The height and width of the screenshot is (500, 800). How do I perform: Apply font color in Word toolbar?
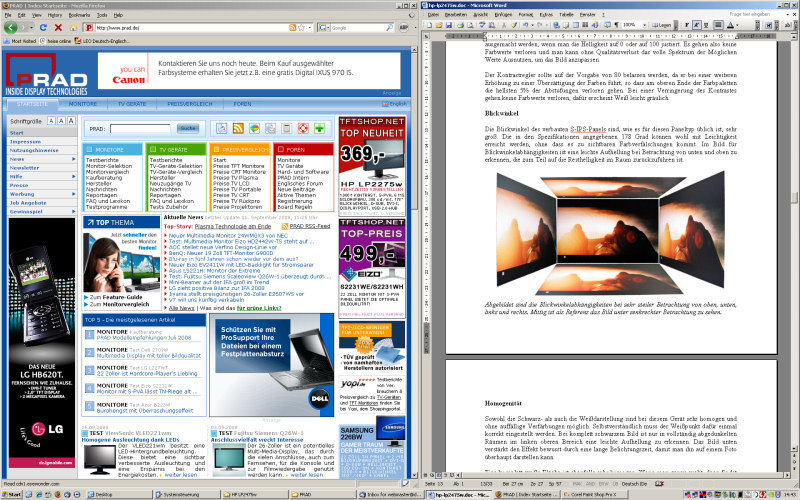pos(730,24)
